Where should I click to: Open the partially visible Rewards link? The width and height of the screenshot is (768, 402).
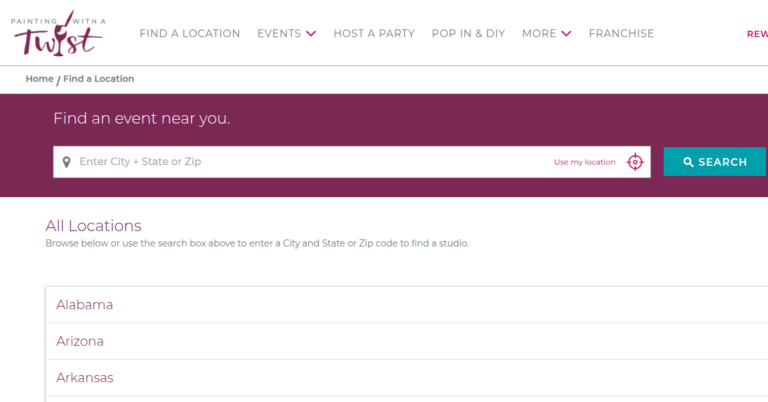point(757,34)
